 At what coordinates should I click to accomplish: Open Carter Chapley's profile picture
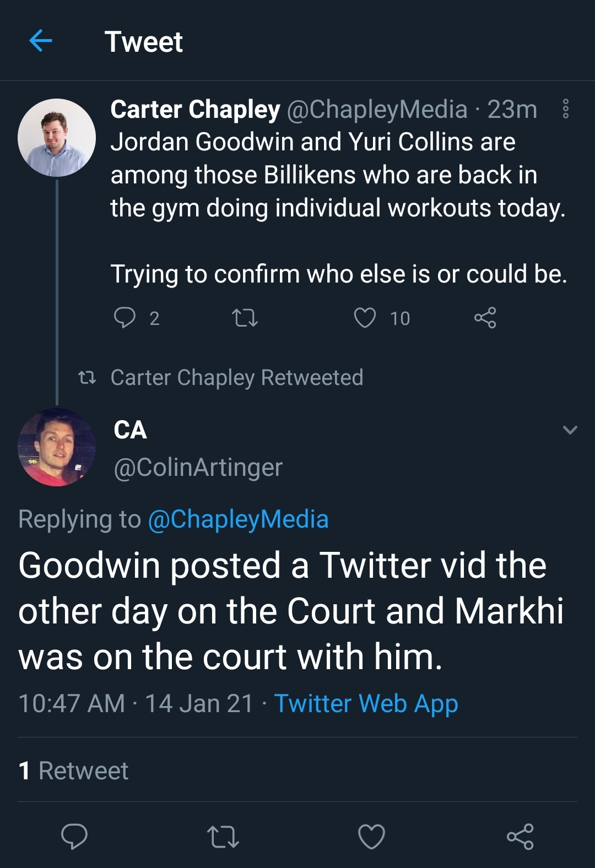click(57, 138)
